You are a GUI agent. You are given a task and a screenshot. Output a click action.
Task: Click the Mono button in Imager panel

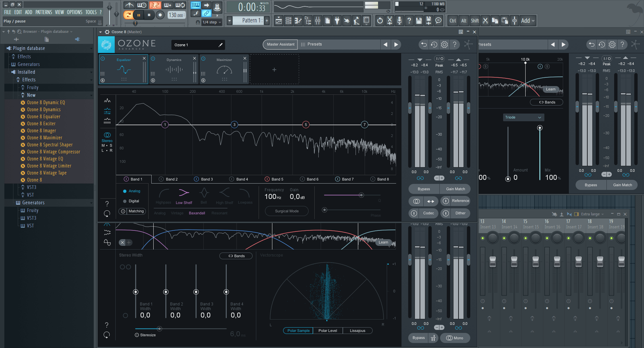pos(455,338)
